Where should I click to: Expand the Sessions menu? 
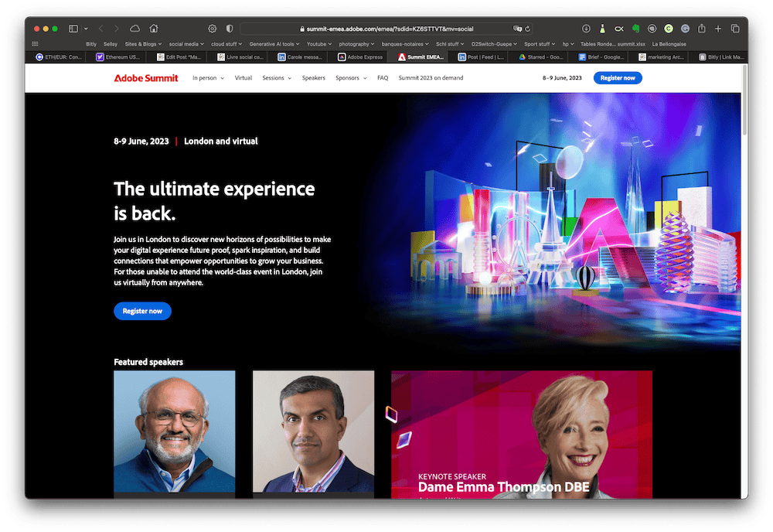point(277,78)
